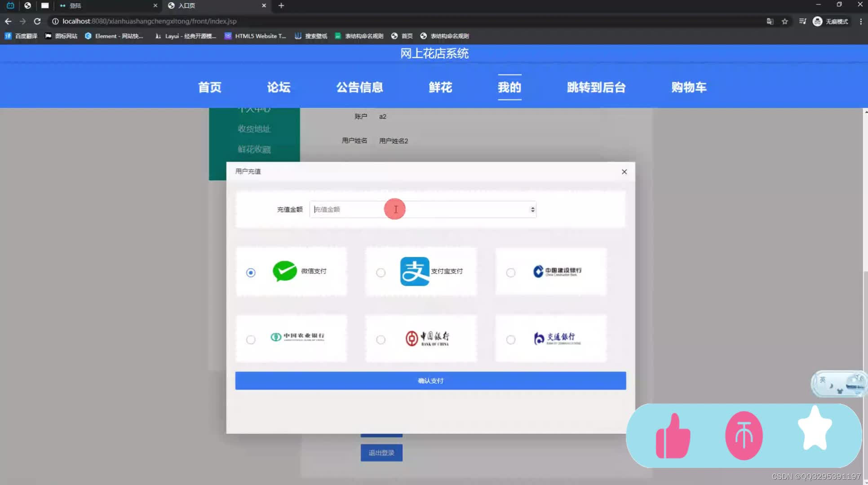Click the address bar URL
The width and height of the screenshot is (868, 485).
point(149,21)
